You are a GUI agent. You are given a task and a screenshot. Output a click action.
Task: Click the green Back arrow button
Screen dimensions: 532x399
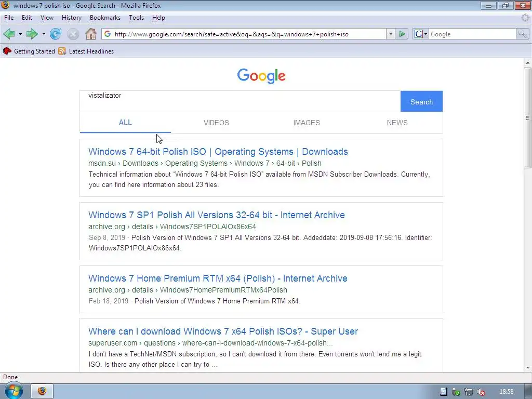pos(9,34)
